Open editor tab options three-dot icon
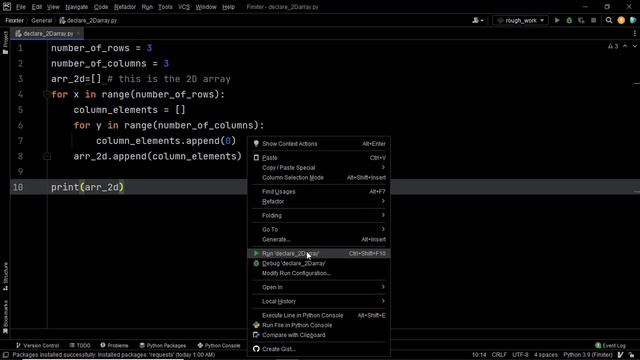The height and width of the screenshot is (360, 640). pos(635,33)
